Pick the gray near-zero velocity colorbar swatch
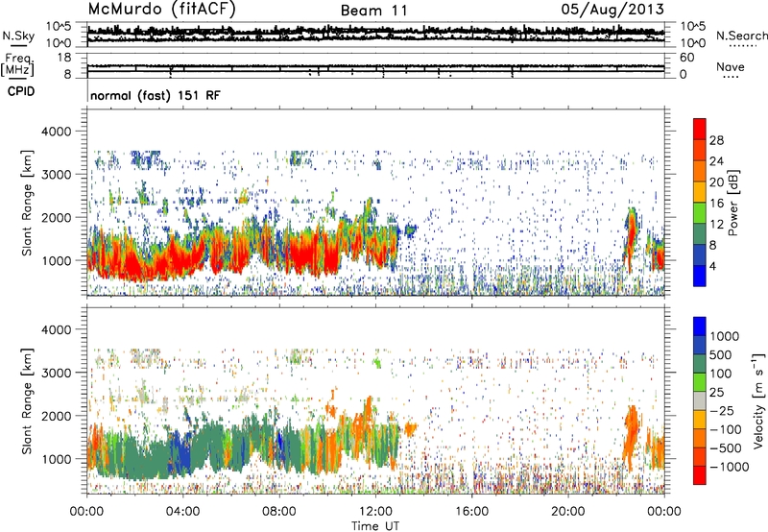This screenshot has height=532, width=768. tap(700, 400)
